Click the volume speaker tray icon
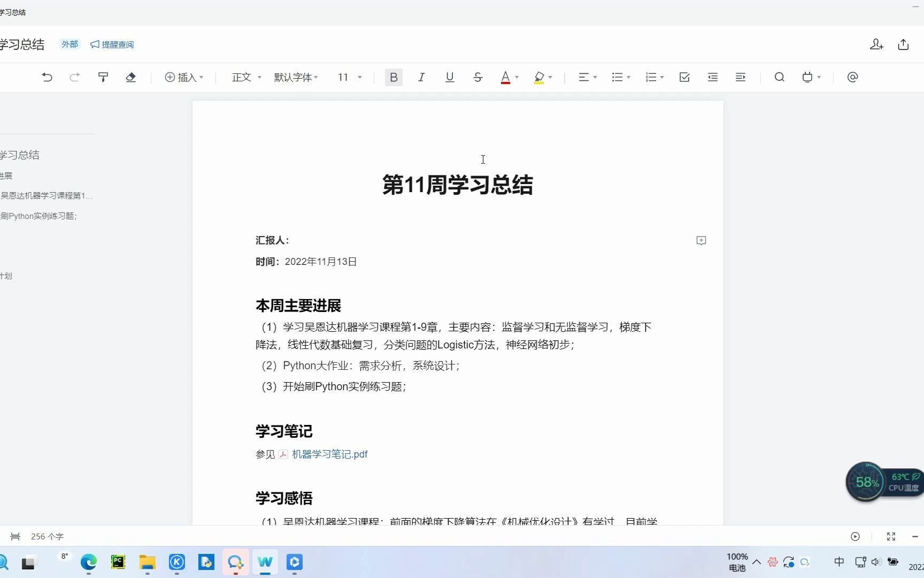Viewport: 924px width, 578px height. (x=875, y=562)
